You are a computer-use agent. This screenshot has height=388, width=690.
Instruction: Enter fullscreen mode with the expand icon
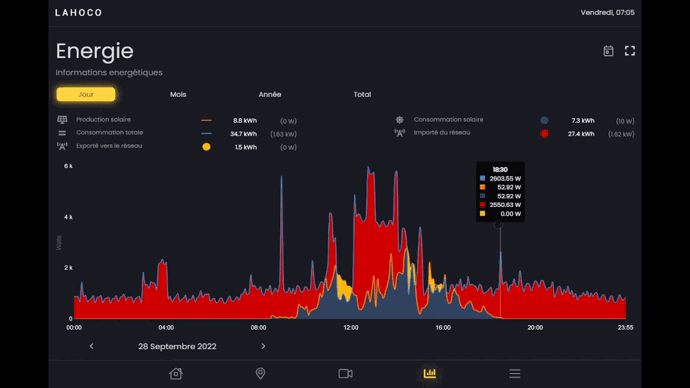click(x=630, y=51)
